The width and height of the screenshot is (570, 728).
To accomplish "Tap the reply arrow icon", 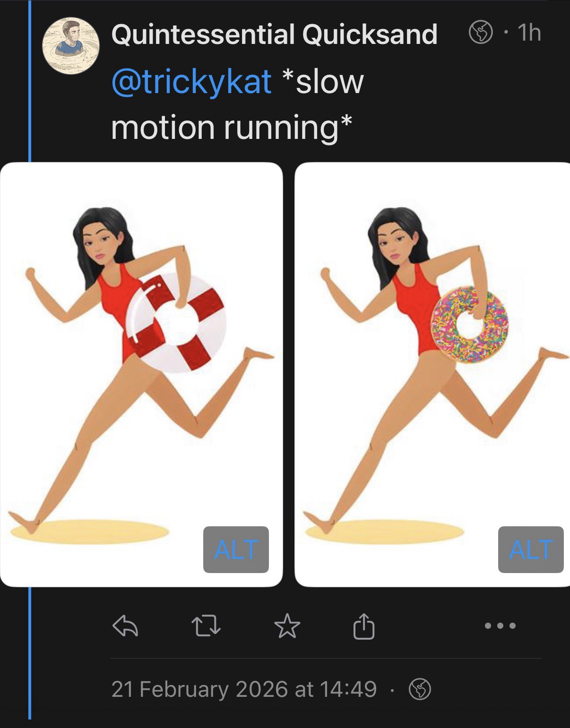I will [125, 626].
